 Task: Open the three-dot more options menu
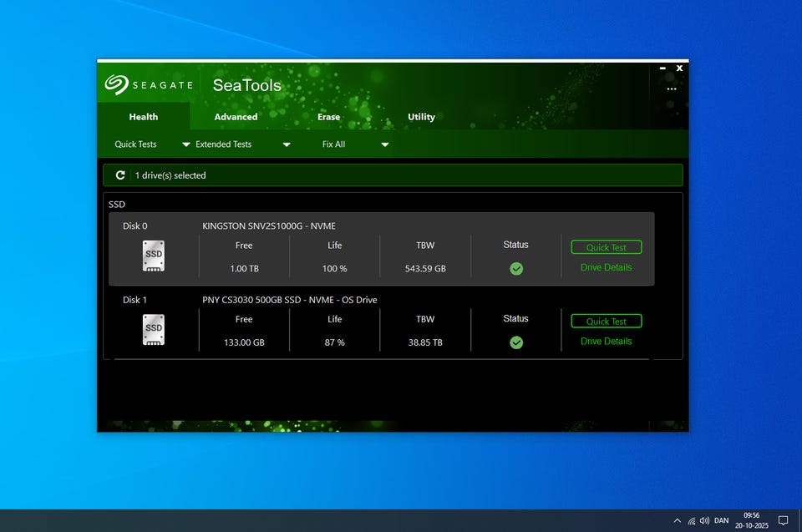pyautogui.click(x=672, y=89)
